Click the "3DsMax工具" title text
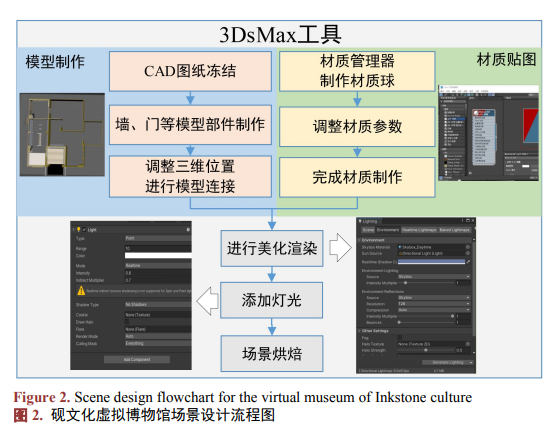The width and height of the screenshot is (559, 431). click(280, 35)
